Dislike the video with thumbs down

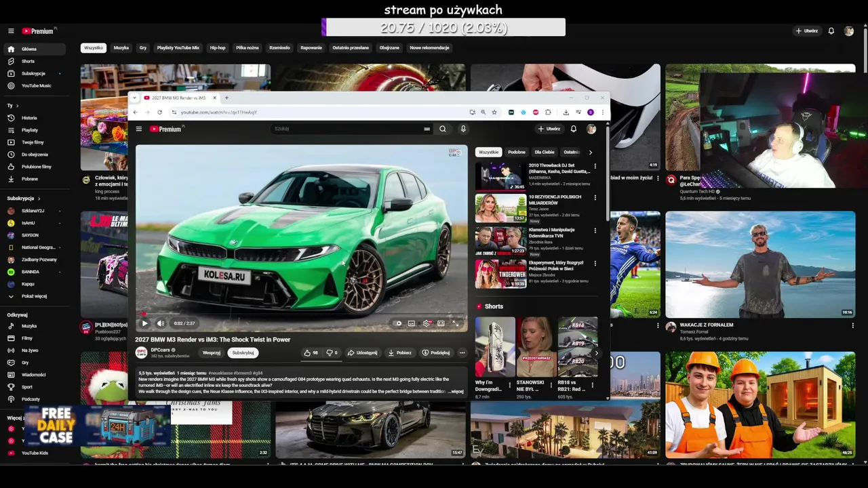click(332, 353)
